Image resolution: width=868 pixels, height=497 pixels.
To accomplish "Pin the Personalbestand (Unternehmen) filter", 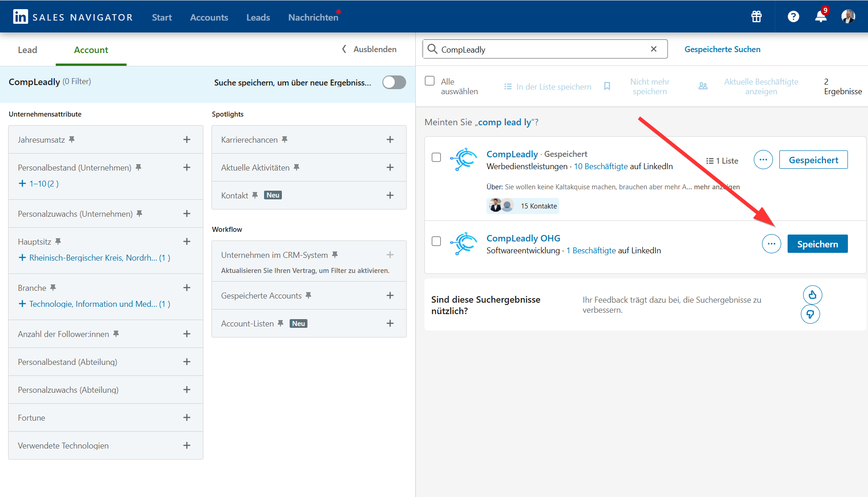I will [x=138, y=167].
